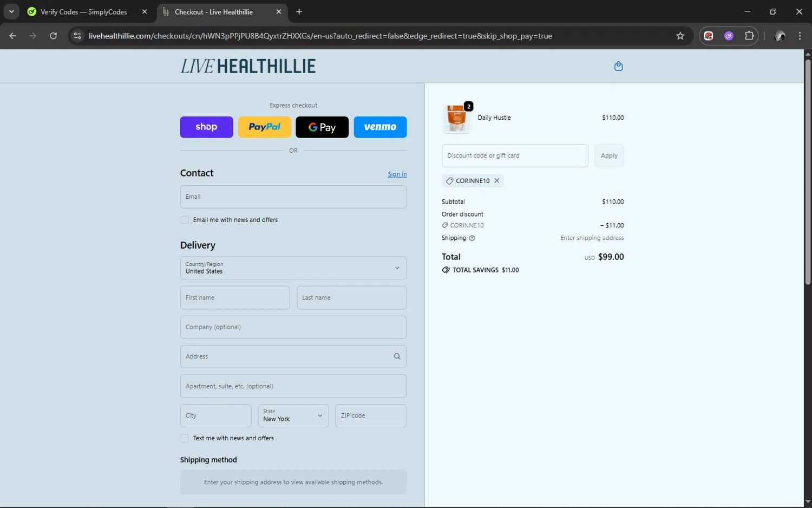Open a new browser tab

pyautogui.click(x=299, y=11)
